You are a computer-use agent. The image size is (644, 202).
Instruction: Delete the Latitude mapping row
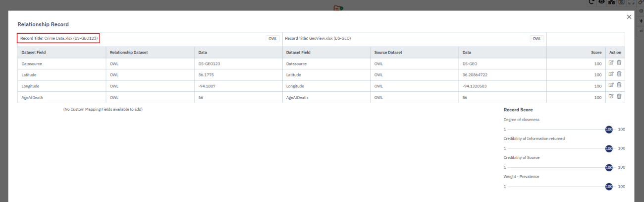point(619,74)
